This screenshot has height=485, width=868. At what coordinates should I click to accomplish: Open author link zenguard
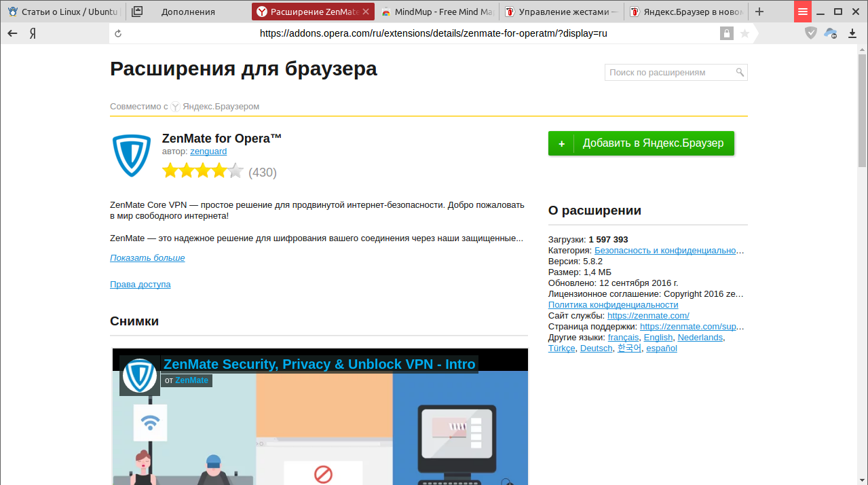pos(208,151)
